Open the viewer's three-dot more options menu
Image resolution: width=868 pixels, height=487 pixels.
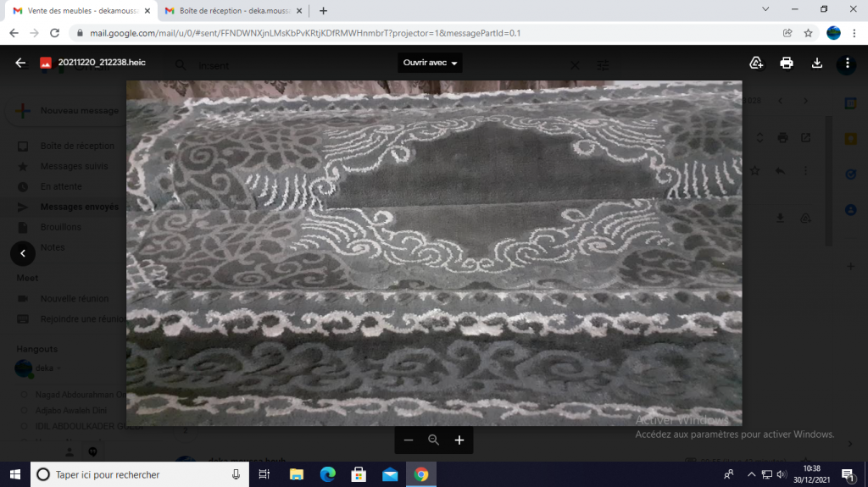[848, 63]
